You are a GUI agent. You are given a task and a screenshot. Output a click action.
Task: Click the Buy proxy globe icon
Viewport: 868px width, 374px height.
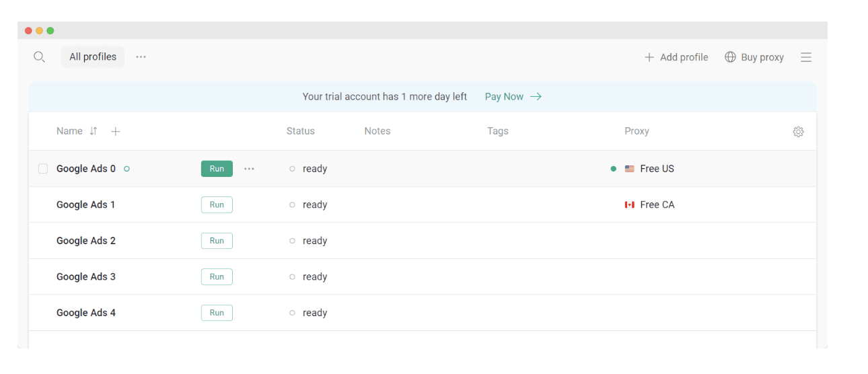(x=730, y=57)
